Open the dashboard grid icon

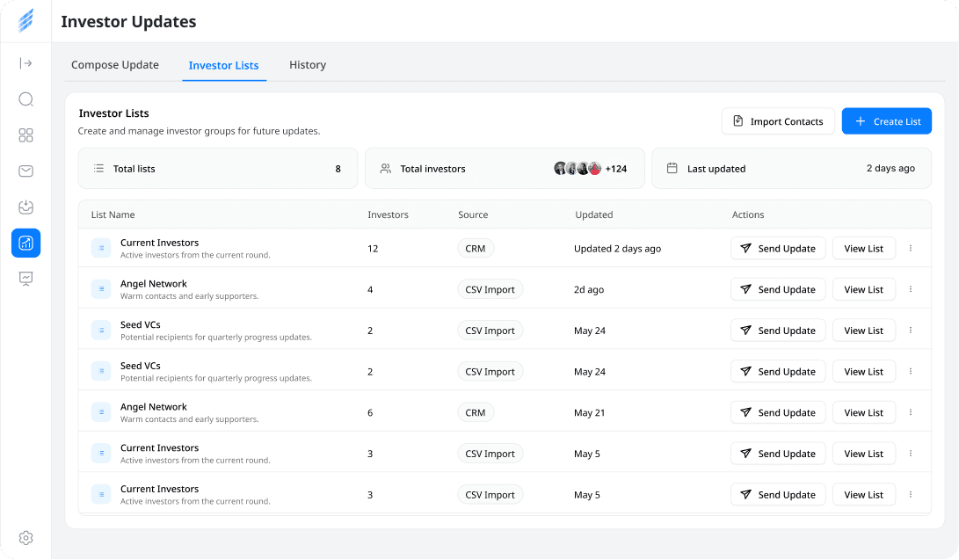25,135
